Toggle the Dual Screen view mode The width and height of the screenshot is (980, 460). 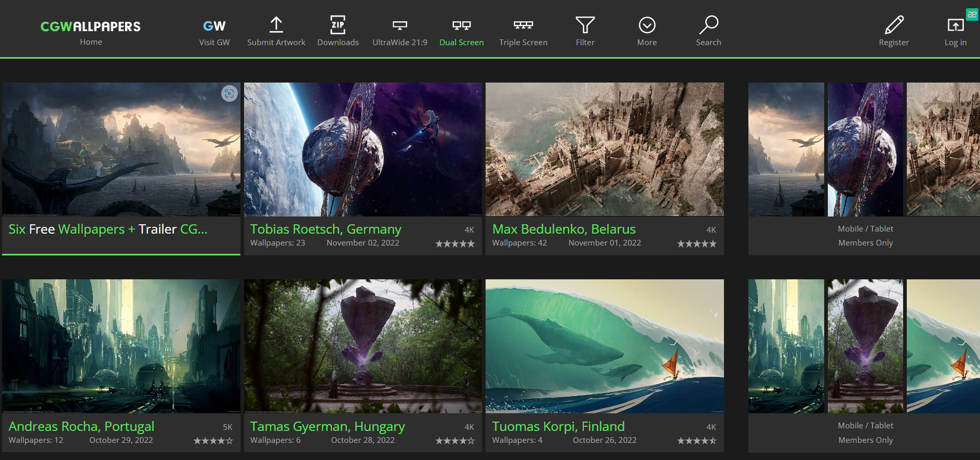pos(461,25)
